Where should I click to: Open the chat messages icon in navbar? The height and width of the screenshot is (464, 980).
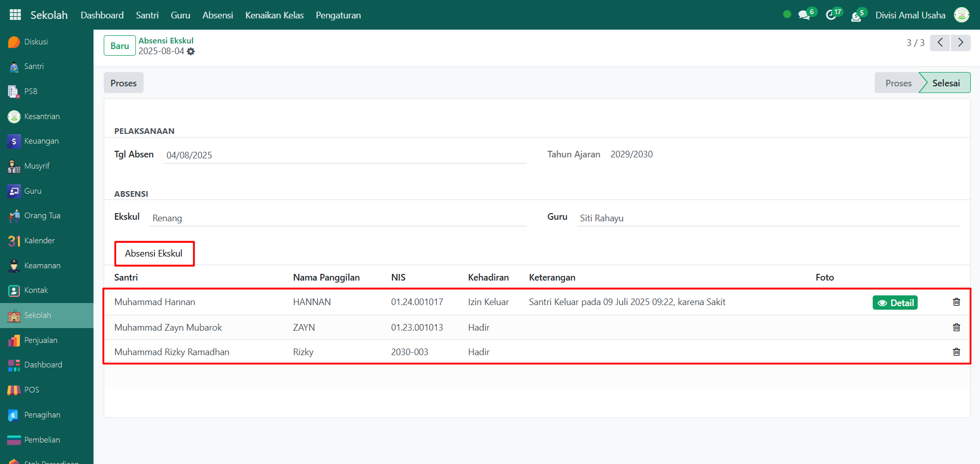pos(805,15)
